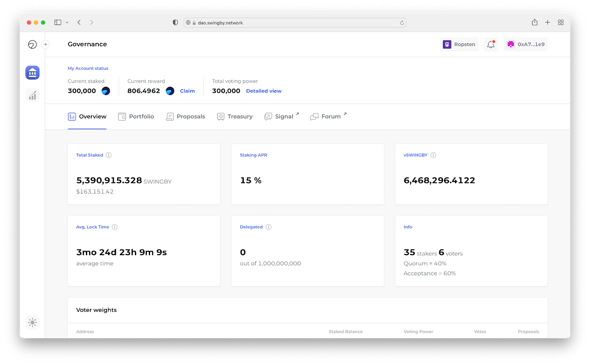Screen dimensions: 590x364
Task: Click Acceptance = 60% text
Action: pyautogui.click(x=430, y=274)
